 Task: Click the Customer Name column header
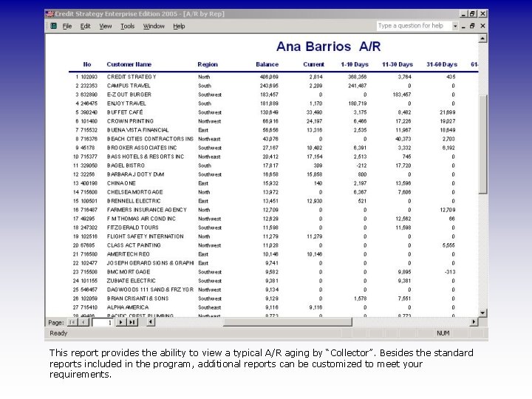click(129, 64)
